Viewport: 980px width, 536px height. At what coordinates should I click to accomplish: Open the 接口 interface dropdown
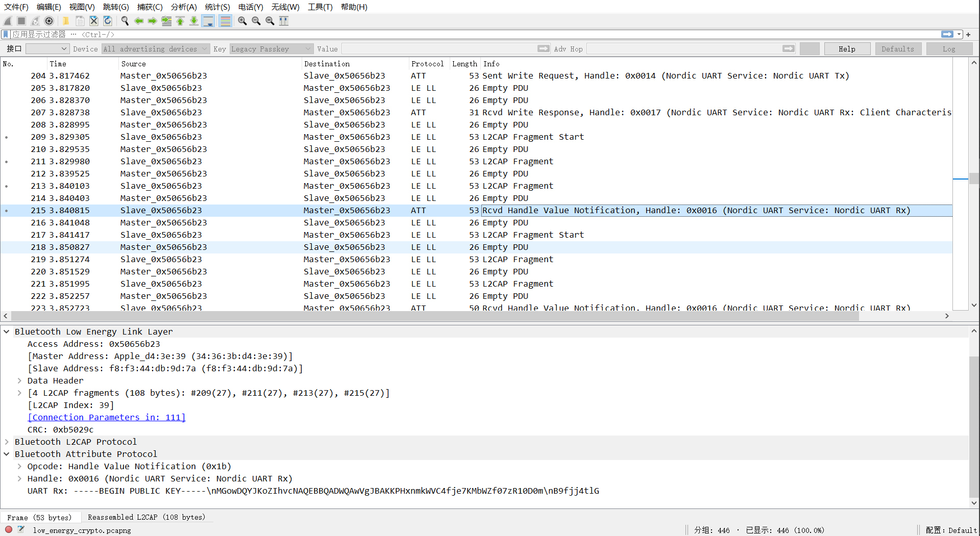coord(47,49)
